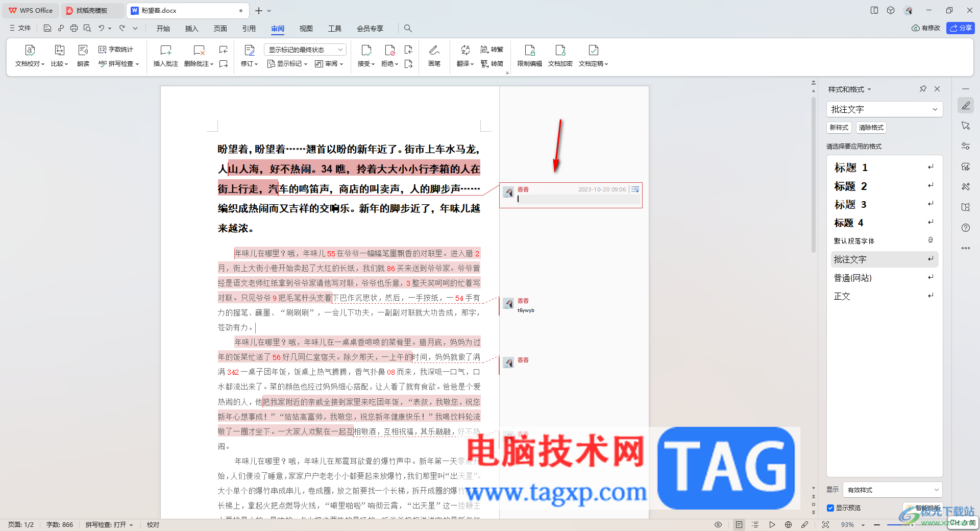
Task: Click the 新样式 button
Action: pos(839,128)
